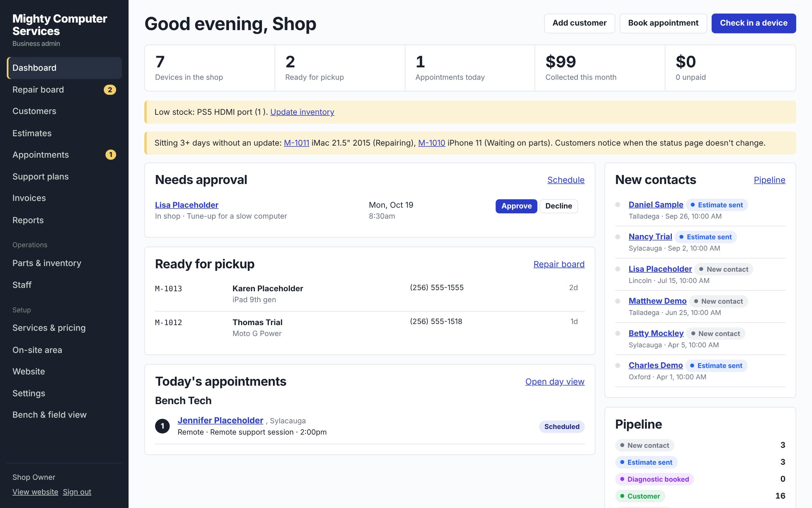Viewport: 812px width, 508px height.
Task: Open Estimates in the sidebar
Action: click(64, 133)
